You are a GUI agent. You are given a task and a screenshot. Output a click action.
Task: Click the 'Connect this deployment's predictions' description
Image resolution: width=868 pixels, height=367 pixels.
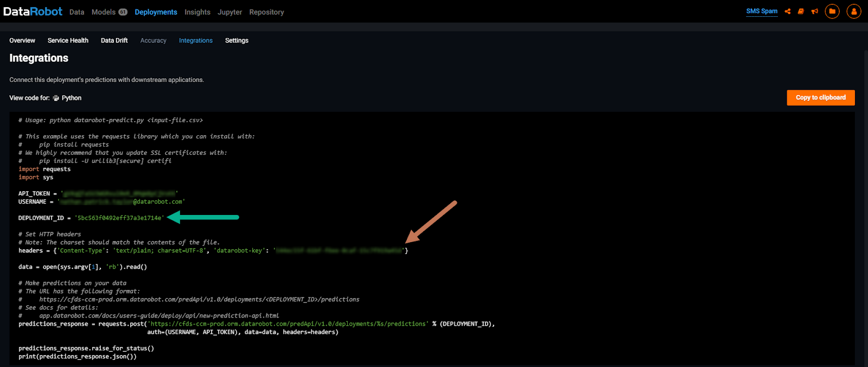(x=106, y=80)
